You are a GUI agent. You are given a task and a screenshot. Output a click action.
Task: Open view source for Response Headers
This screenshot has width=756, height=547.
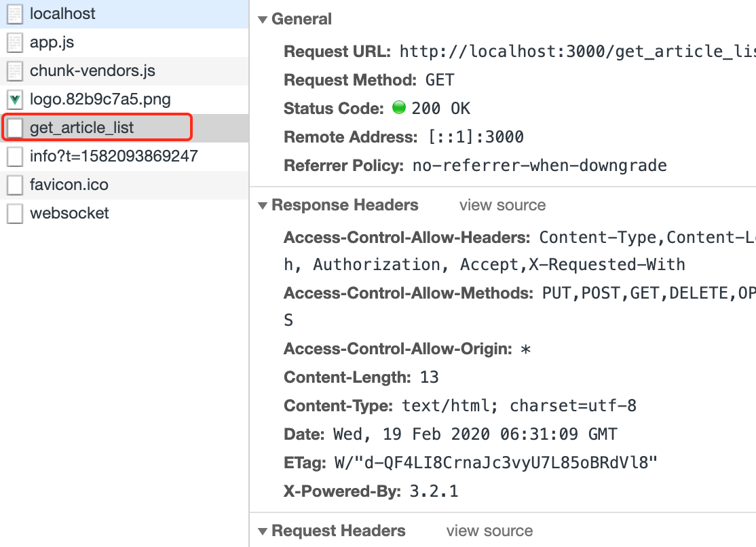point(502,205)
